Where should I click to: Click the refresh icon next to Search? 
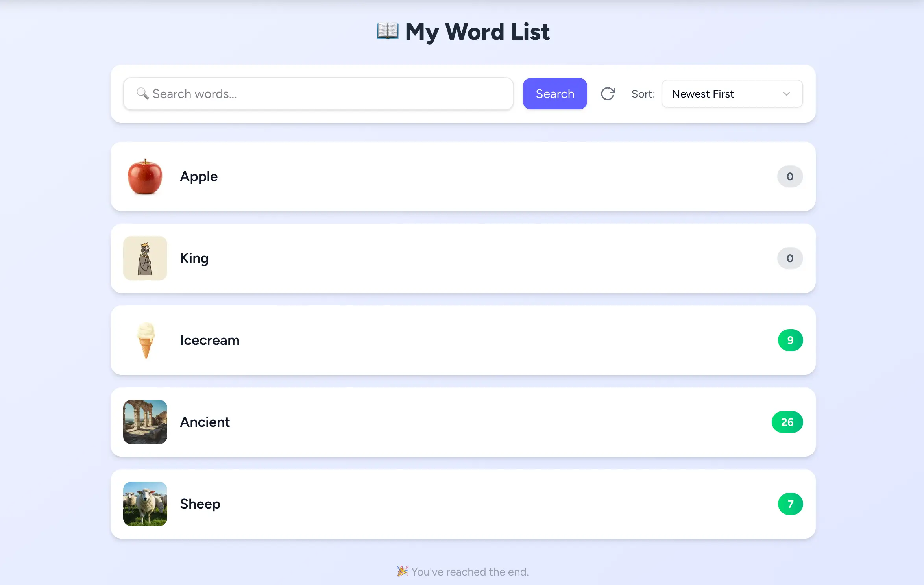pyautogui.click(x=608, y=94)
